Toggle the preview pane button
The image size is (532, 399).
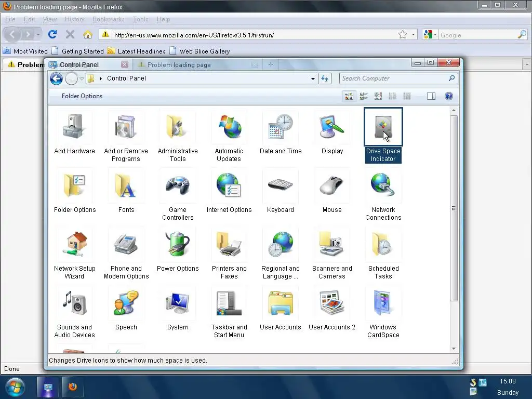(x=431, y=96)
